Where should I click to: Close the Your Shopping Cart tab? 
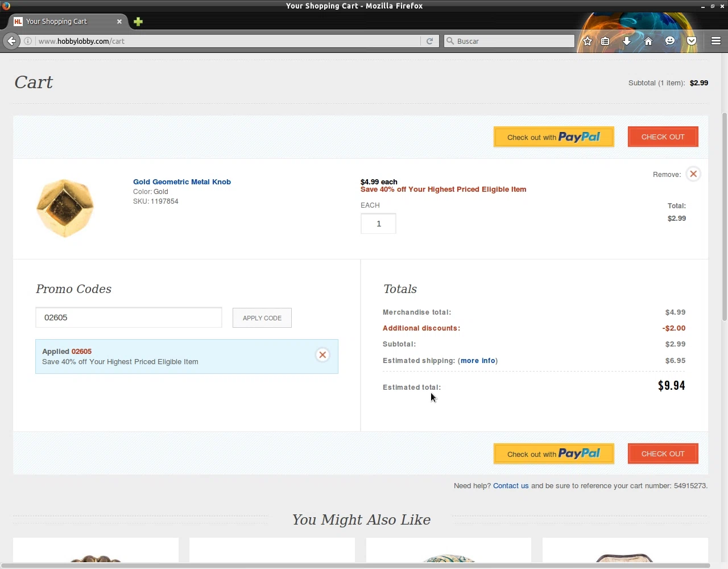coord(119,22)
